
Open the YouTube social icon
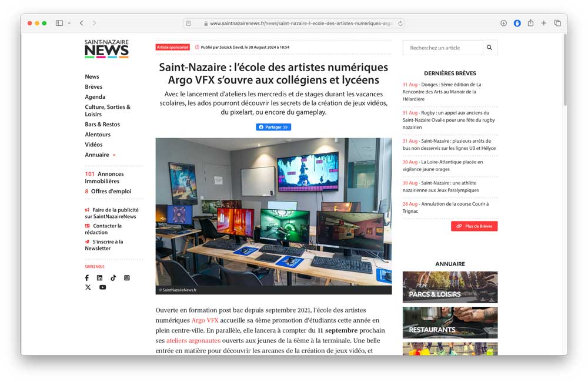click(x=102, y=287)
